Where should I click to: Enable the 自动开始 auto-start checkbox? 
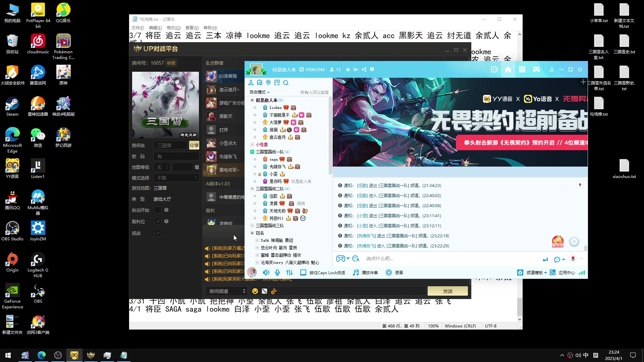pos(158,210)
